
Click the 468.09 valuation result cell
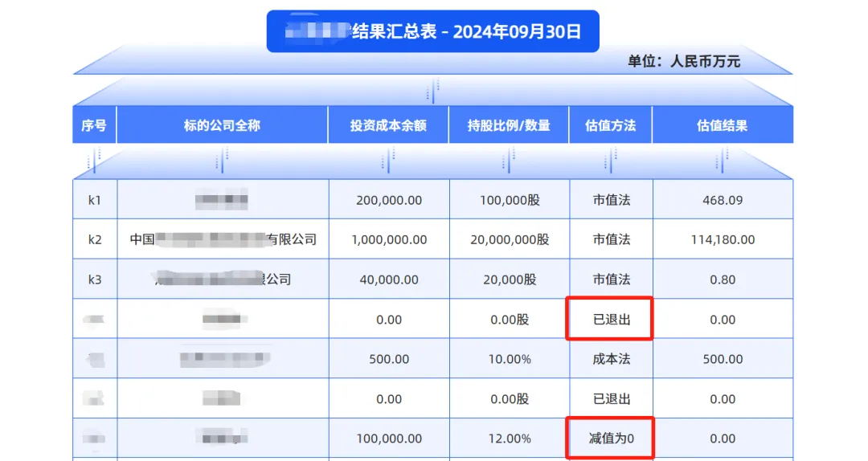[723, 200]
